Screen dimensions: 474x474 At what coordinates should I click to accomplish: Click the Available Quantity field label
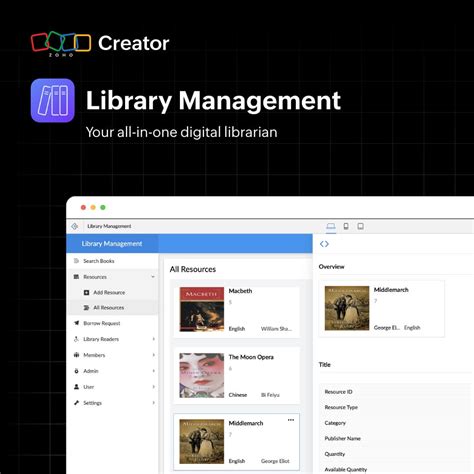coord(346,469)
